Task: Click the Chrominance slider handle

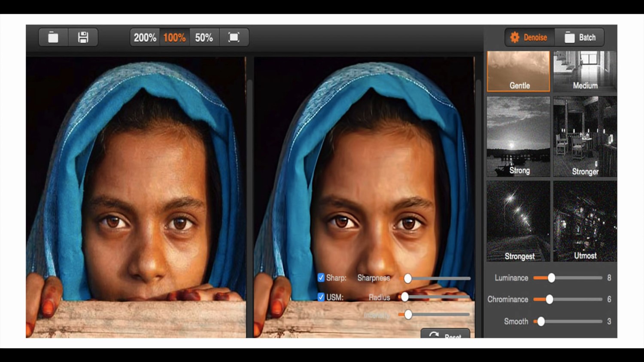Action: click(549, 299)
